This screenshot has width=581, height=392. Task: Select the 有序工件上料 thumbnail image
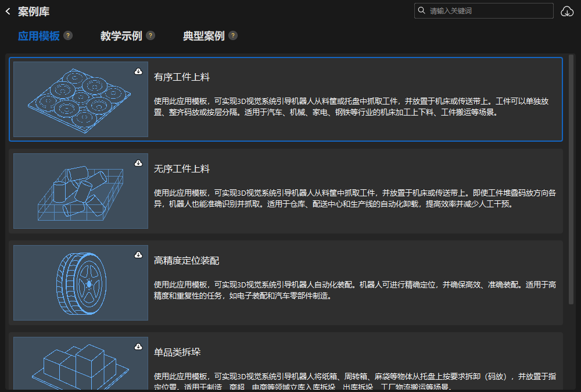point(81,99)
